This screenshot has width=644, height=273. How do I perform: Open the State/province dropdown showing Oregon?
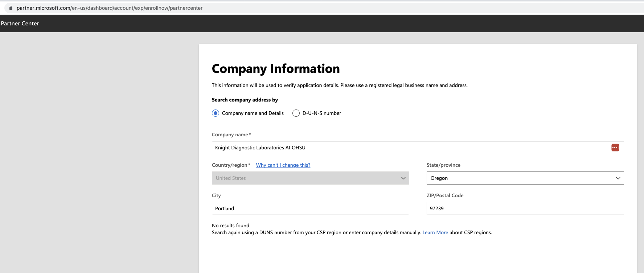(x=525, y=178)
